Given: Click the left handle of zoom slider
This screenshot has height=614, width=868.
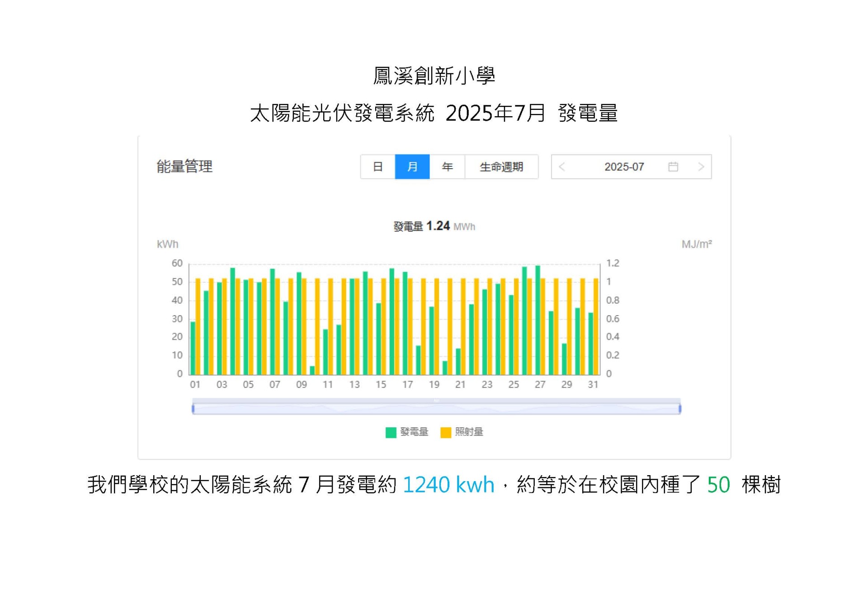Looking at the screenshot, I should 193,409.
